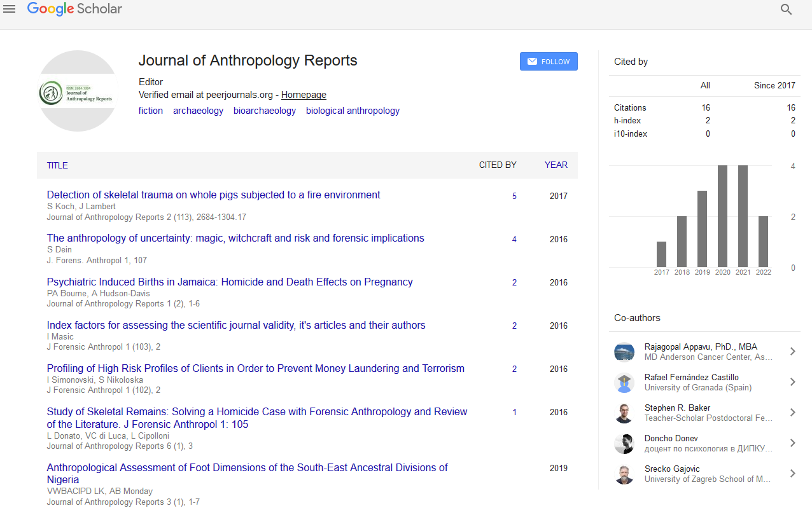Click the 'Since 2017' column header
The width and height of the screenshot is (812, 515).
pyautogui.click(x=774, y=85)
